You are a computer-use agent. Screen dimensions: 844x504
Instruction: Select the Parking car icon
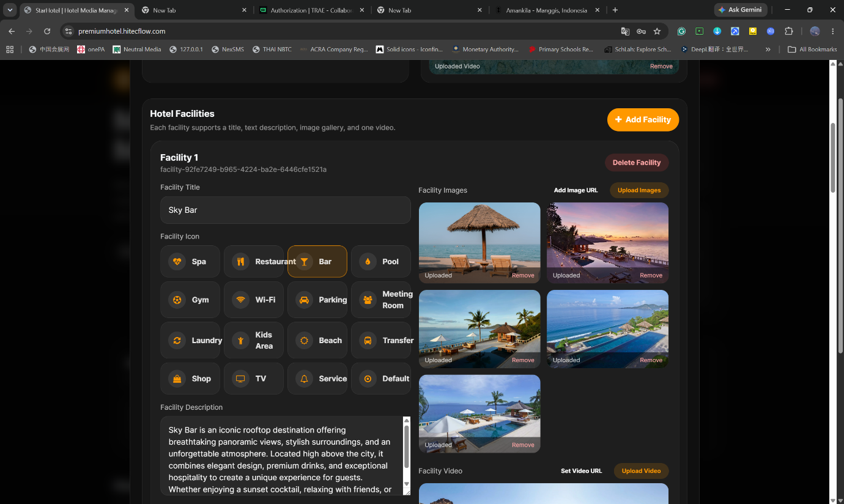[x=317, y=300]
